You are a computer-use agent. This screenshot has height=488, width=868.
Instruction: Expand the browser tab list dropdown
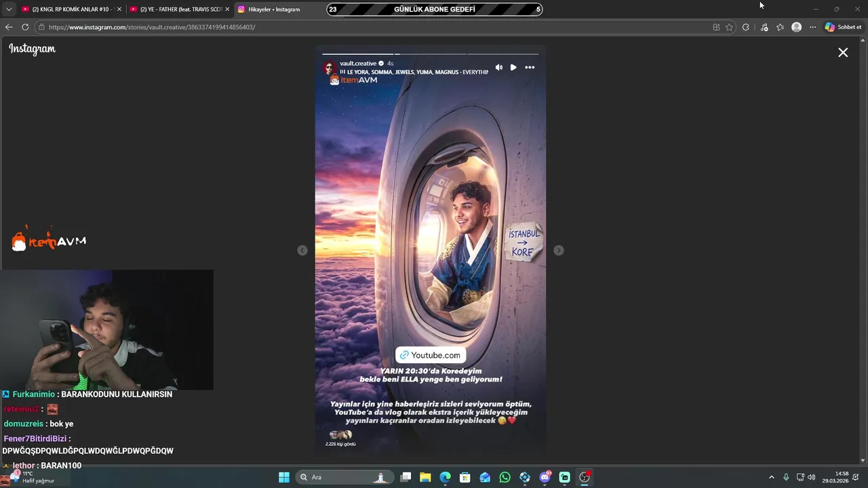9,9
